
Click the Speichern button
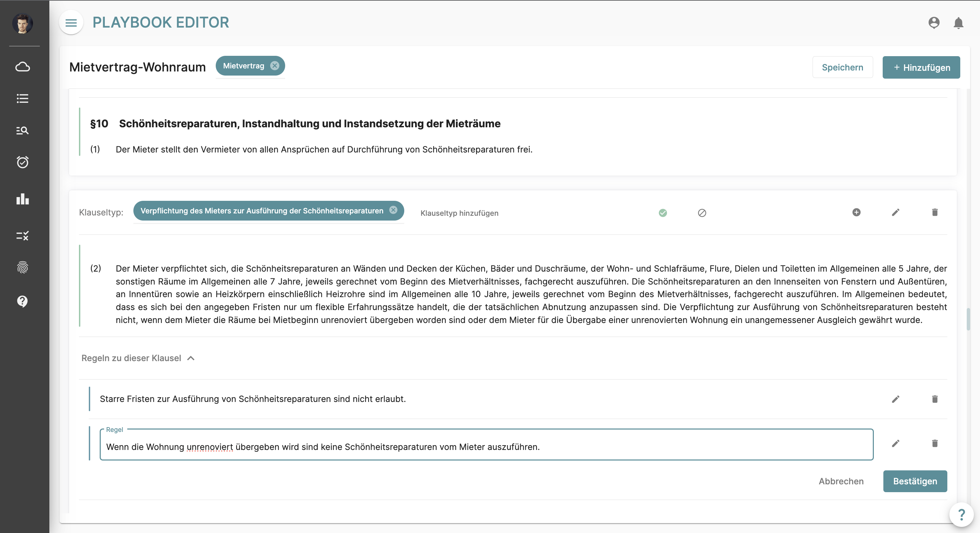point(842,67)
